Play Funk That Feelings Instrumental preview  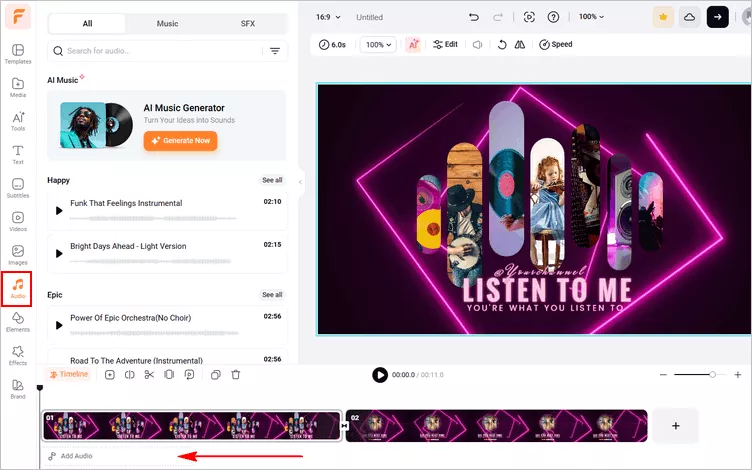click(59, 210)
